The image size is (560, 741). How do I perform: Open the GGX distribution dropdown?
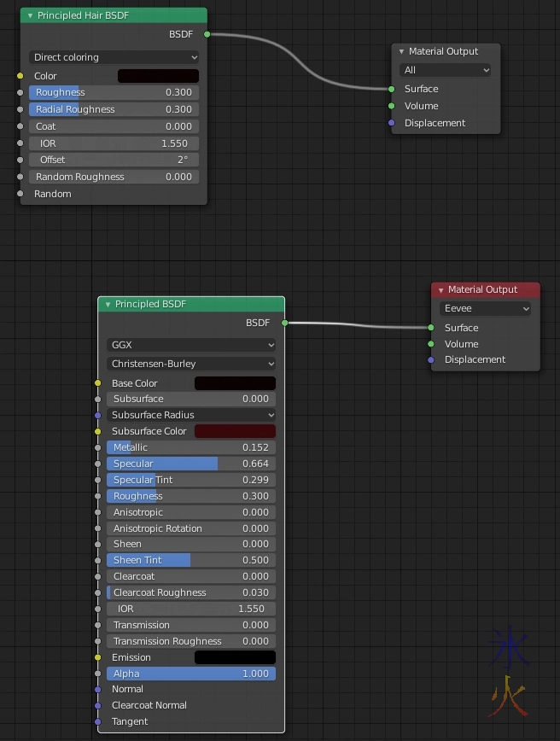[191, 345]
